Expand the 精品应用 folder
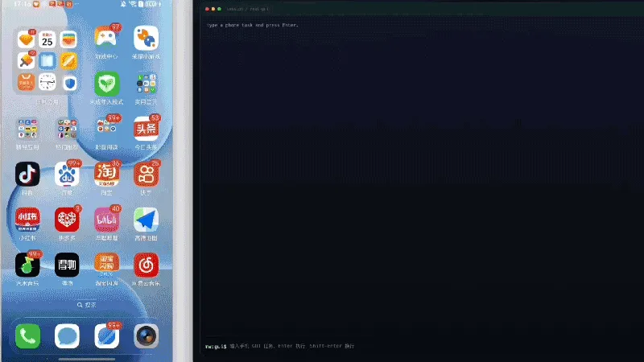This screenshot has height=362, width=644. [x=27, y=129]
